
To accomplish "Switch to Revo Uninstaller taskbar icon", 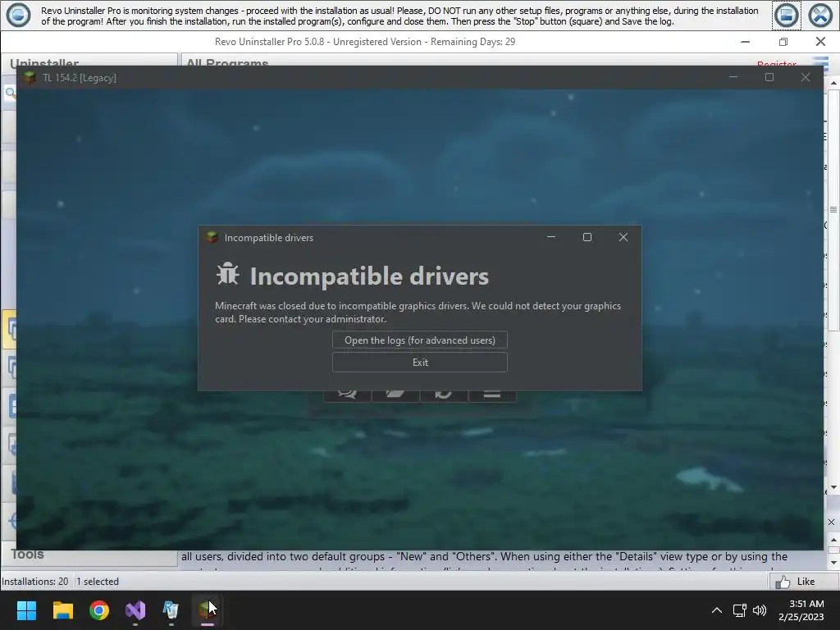I will [x=171, y=610].
